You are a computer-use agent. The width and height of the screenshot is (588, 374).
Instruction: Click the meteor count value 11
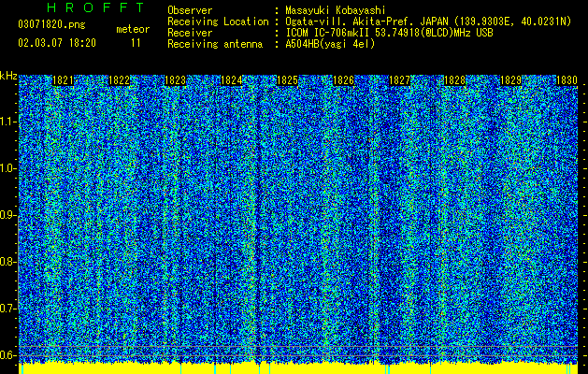[136, 43]
